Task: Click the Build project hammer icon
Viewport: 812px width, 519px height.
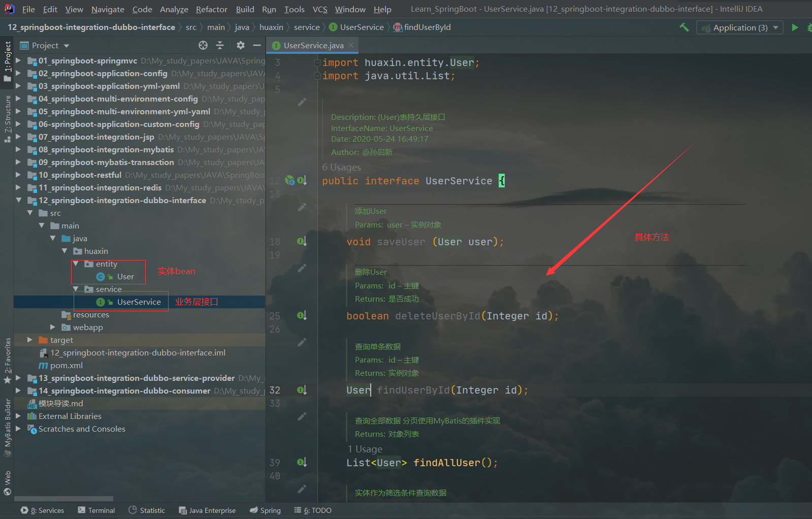Action: [684, 27]
